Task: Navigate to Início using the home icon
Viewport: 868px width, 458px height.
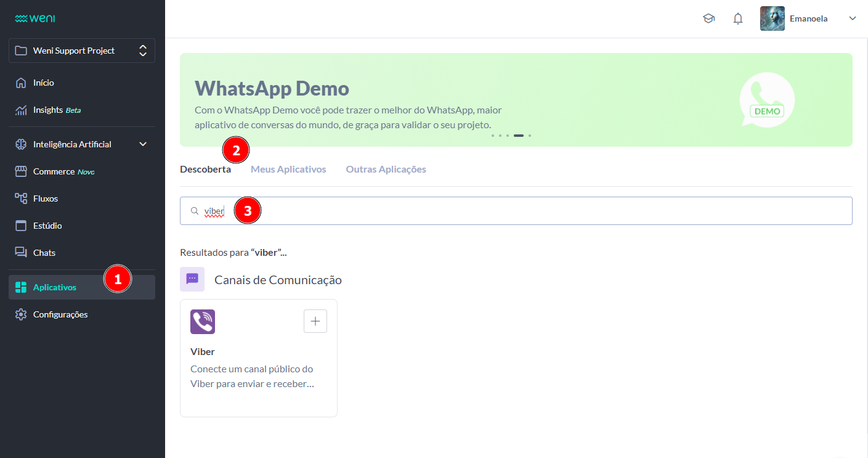Action: (x=43, y=82)
